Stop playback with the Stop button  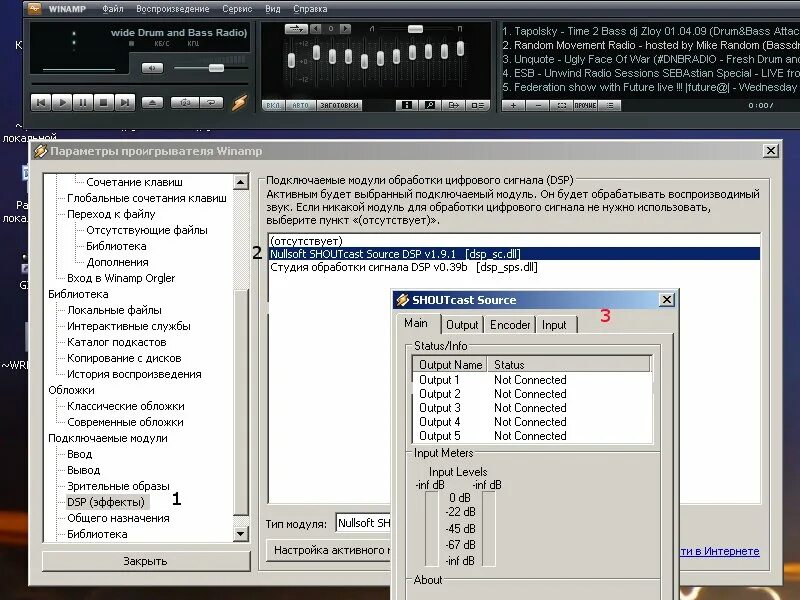(x=104, y=103)
